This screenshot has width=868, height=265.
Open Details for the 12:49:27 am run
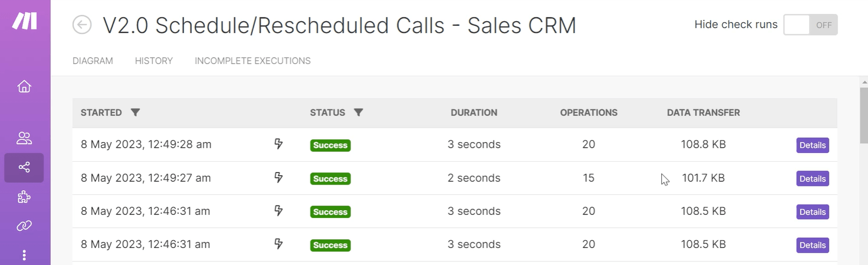[813, 179]
